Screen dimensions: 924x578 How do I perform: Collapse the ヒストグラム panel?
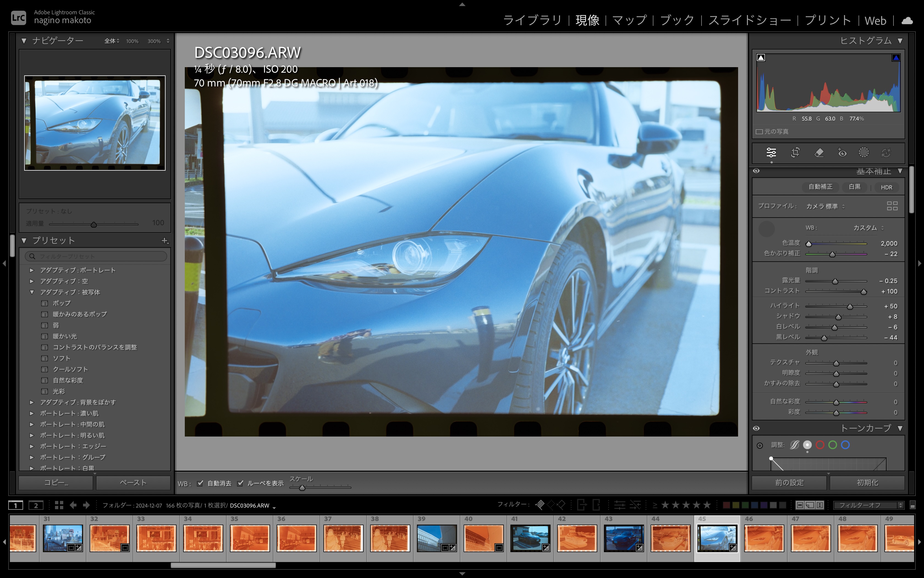(x=900, y=40)
